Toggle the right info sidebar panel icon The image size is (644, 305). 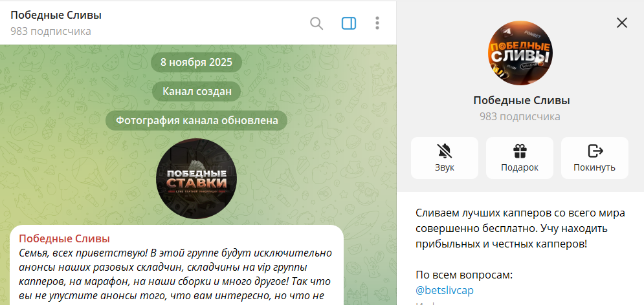(x=349, y=23)
